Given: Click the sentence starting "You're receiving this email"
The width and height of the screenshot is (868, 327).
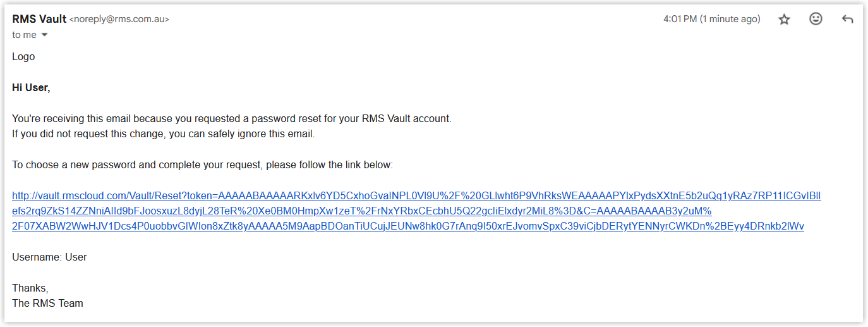Looking at the screenshot, I should click(232, 119).
